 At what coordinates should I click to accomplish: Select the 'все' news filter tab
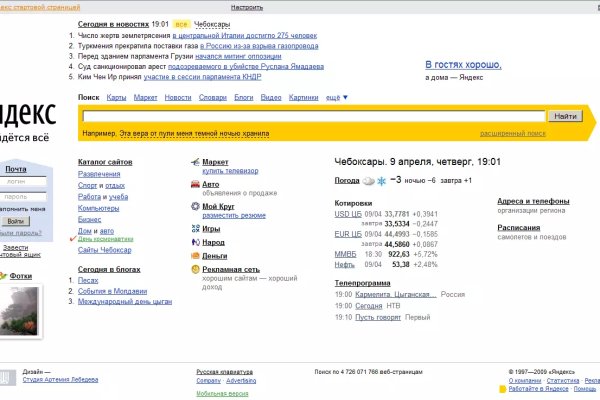[181, 22]
